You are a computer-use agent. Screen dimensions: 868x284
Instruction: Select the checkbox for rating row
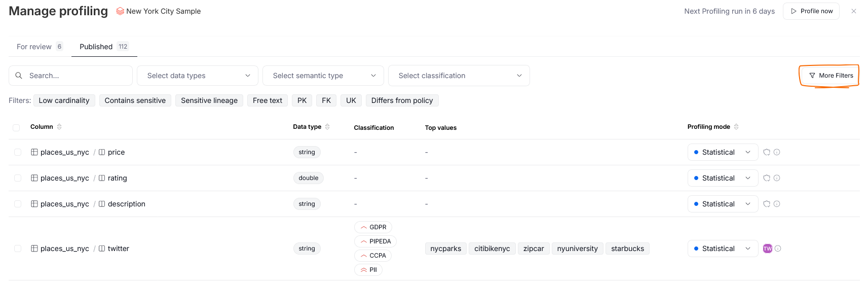18,178
